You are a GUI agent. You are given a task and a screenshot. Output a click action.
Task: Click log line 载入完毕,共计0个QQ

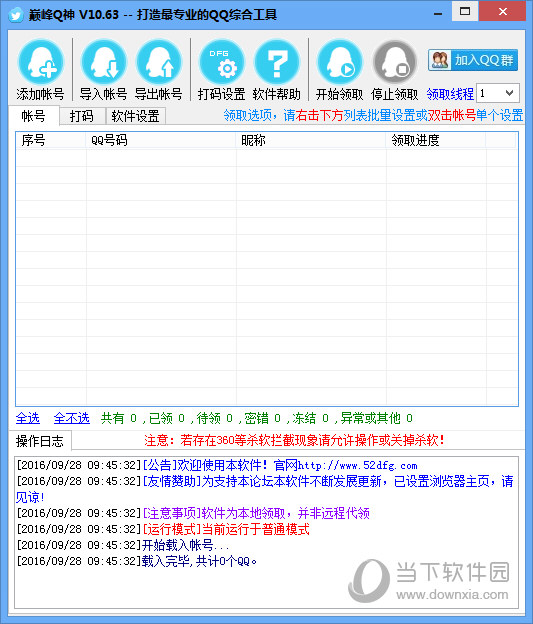[x=137, y=561]
